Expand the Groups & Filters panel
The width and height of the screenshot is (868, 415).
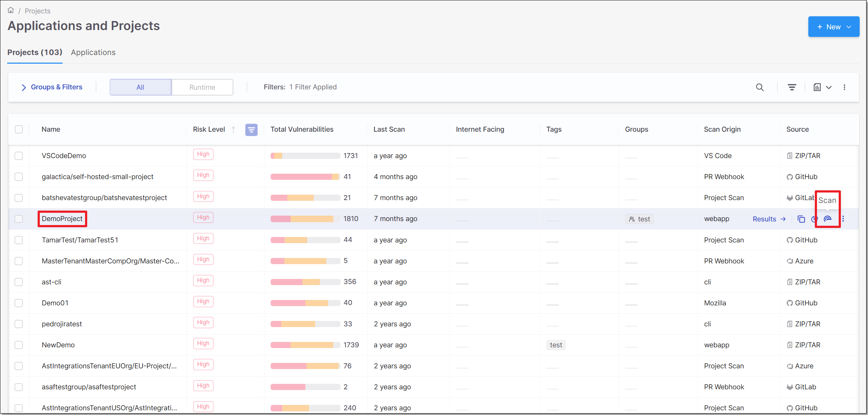tap(52, 87)
